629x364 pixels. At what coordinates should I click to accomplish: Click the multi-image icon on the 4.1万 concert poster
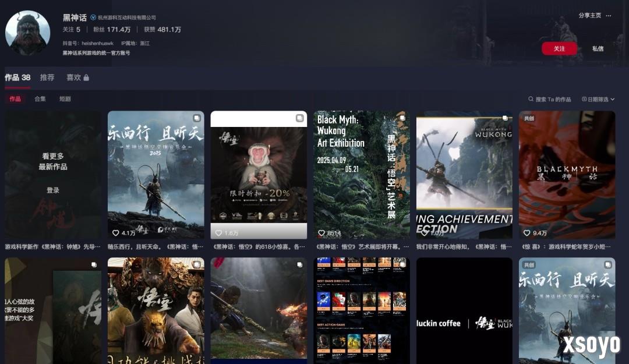[x=197, y=118]
